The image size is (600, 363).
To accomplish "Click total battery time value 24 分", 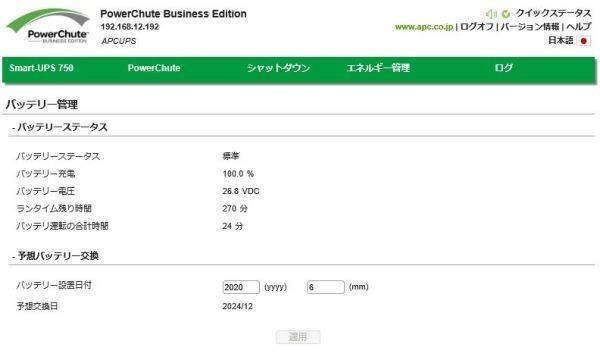I will click(x=233, y=226).
